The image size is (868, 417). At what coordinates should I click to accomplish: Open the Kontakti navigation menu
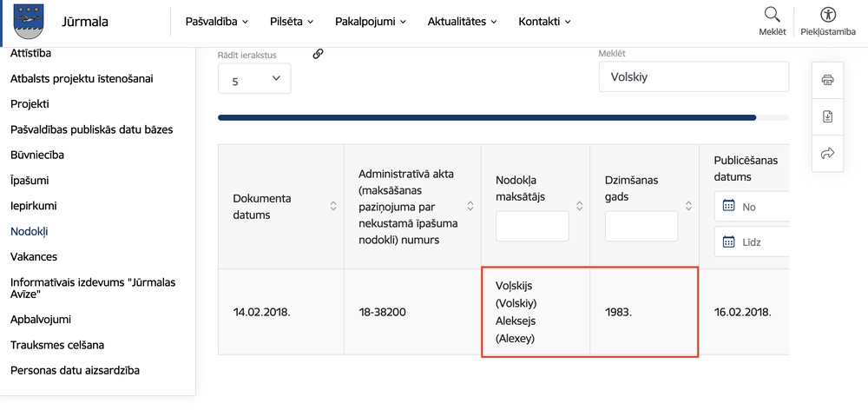[x=544, y=22]
